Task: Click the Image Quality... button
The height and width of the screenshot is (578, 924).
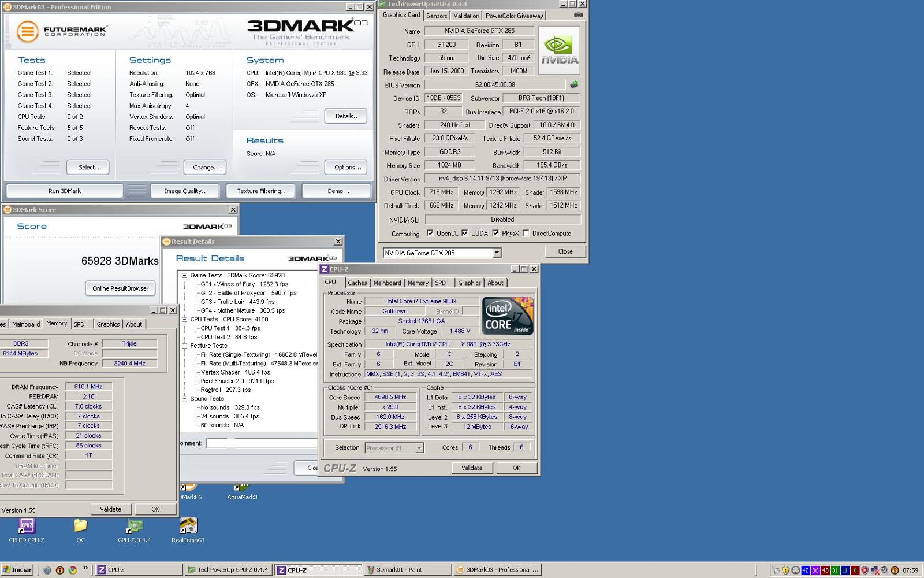Action: [x=186, y=191]
